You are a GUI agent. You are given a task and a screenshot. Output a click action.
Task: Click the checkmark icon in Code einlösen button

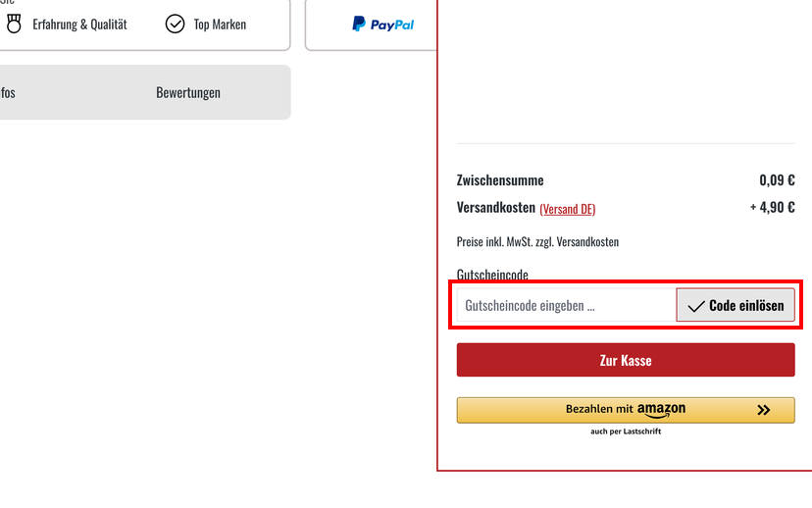click(x=696, y=306)
